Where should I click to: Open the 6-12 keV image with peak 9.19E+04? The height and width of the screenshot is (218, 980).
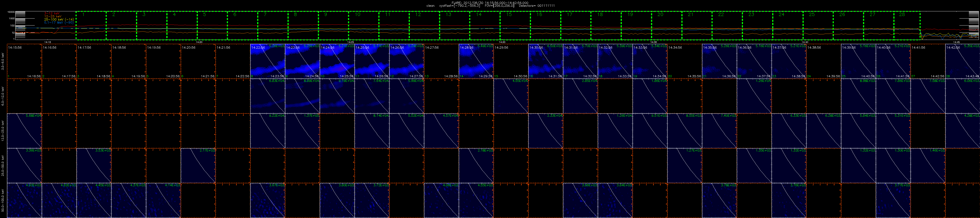338,96
